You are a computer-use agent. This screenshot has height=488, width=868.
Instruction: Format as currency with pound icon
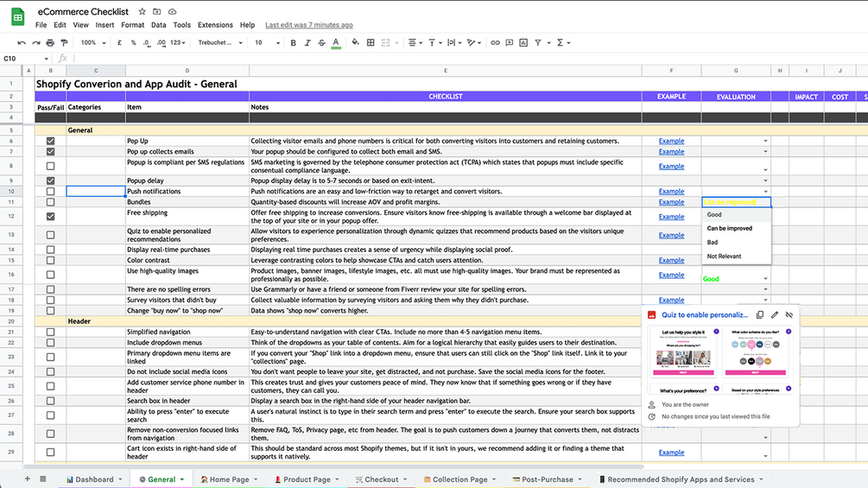(x=119, y=42)
